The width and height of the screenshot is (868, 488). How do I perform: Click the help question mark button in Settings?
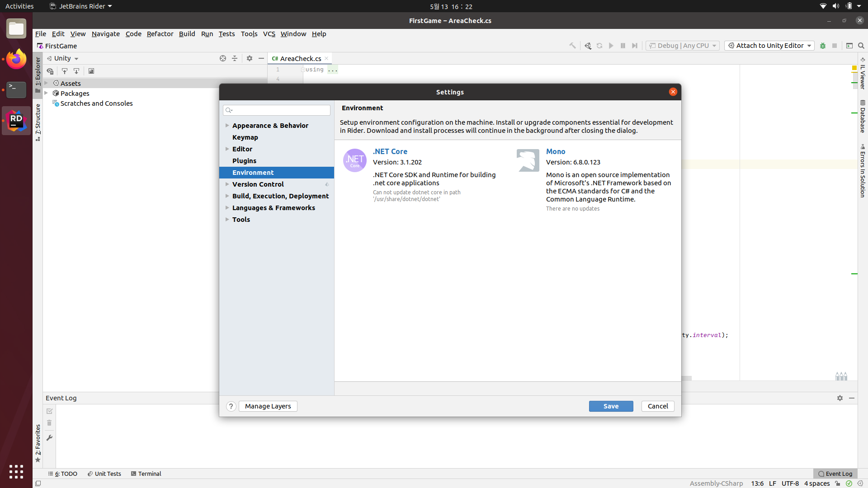coord(231,406)
